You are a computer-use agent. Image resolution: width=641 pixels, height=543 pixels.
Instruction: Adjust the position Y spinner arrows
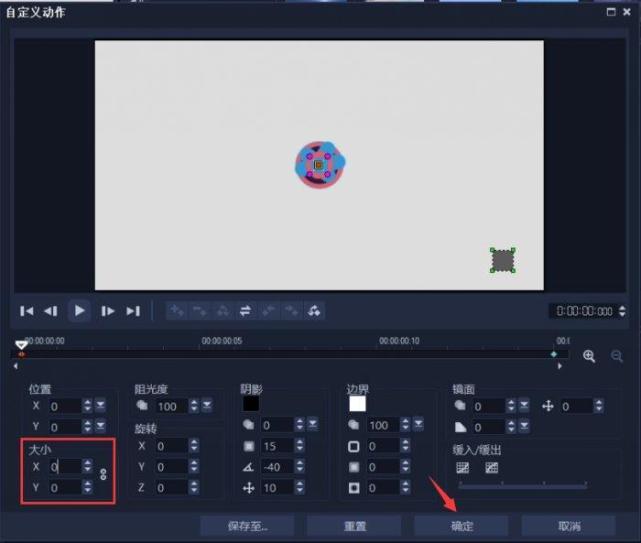tap(87, 426)
